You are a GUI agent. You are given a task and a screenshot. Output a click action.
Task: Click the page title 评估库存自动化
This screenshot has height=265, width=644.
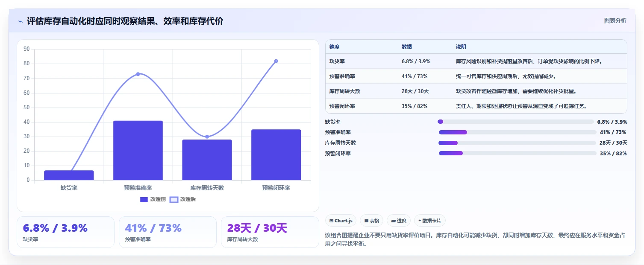(125, 21)
